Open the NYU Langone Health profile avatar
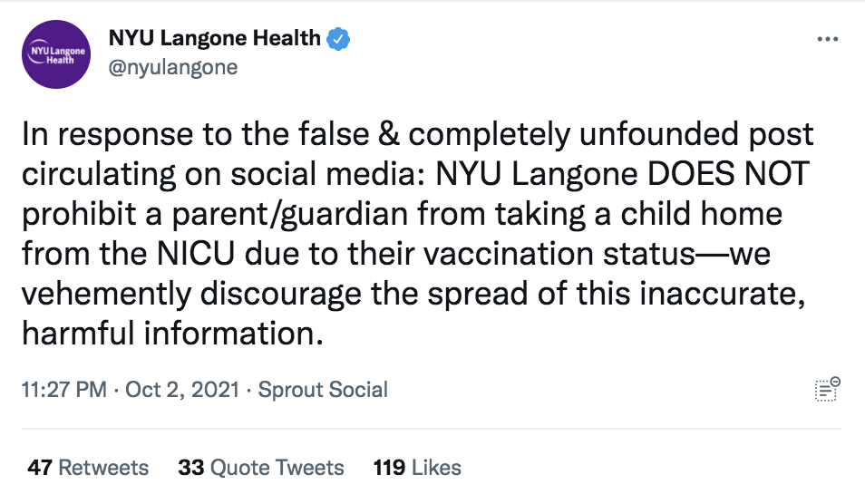865x504 pixels. click(x=56, y=54)
